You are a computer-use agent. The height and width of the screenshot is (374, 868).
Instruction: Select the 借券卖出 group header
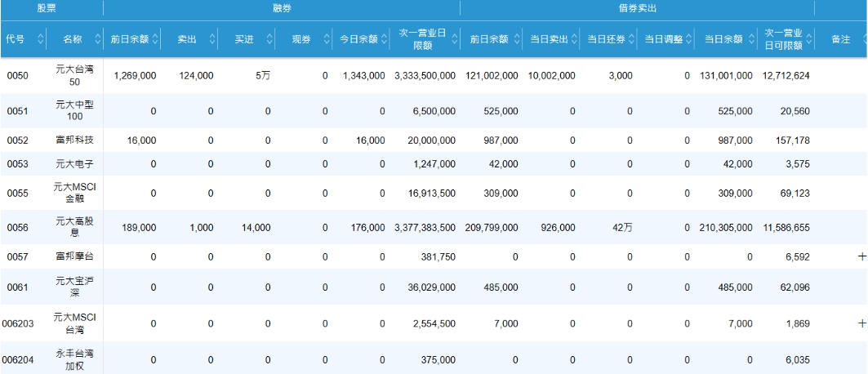tap(638, 9)
